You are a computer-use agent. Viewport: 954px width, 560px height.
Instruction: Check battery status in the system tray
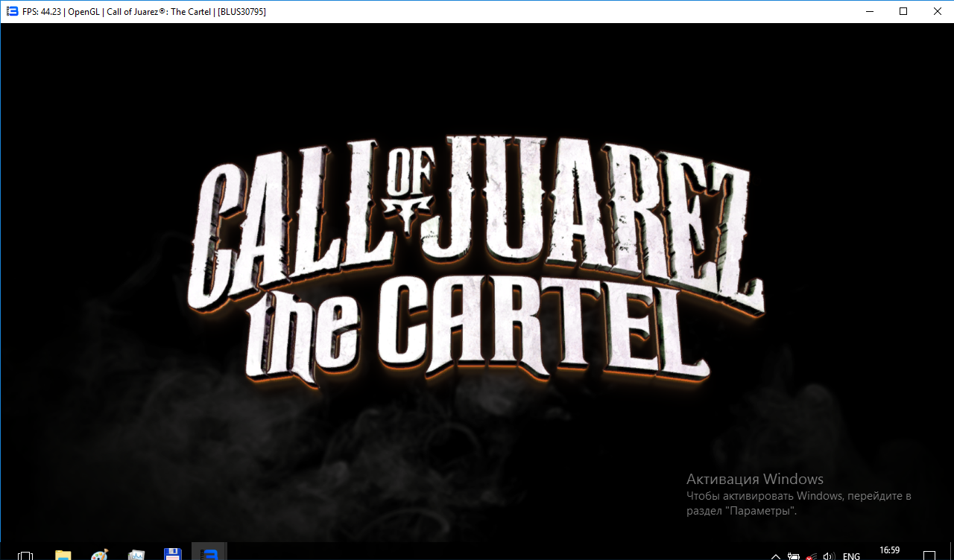point(794,556)
